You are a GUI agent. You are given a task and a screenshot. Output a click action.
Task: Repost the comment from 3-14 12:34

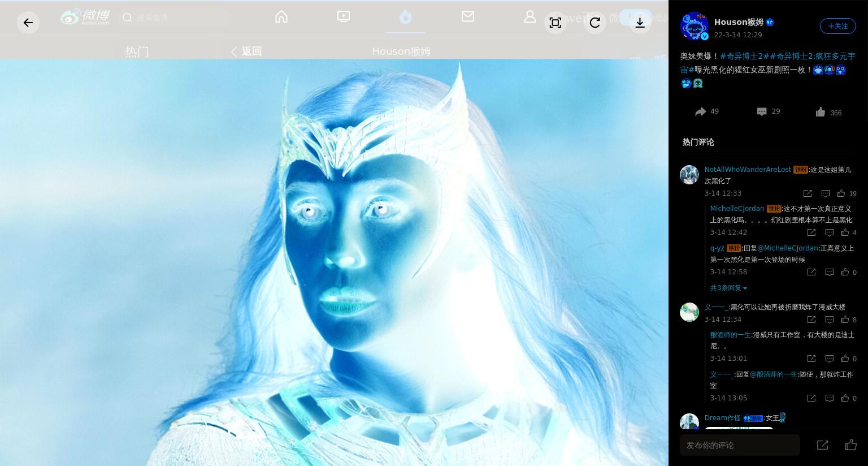point(811,320)
